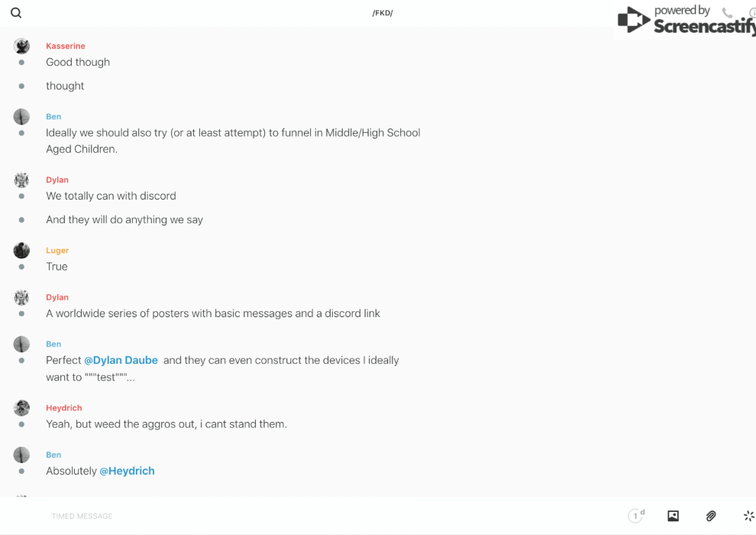Click Kasserine's profile avatar
Image resolution: width=756 pixels, height=535 pixels.
(x=21, y=46)
